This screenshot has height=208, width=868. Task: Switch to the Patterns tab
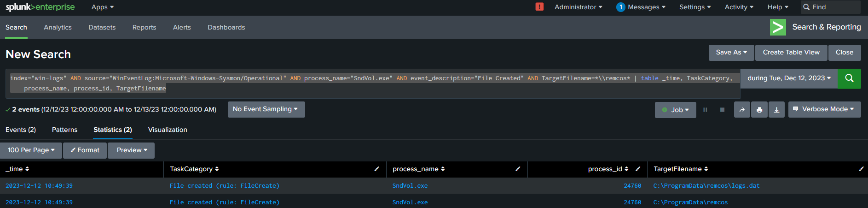(64, 130)
